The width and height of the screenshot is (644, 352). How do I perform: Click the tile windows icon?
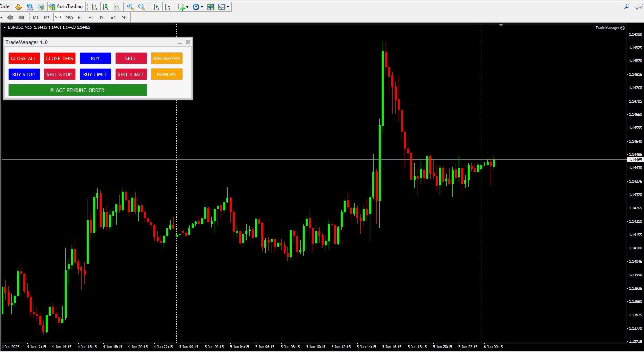coord(211,7)
